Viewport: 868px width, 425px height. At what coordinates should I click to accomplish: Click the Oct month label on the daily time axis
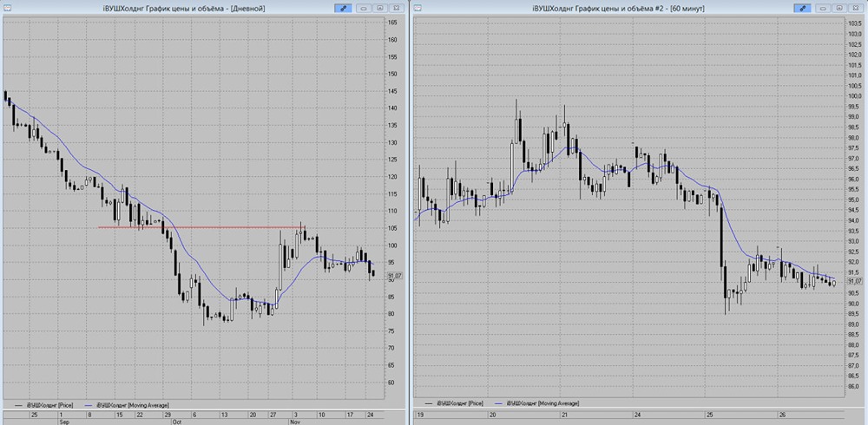pyautogui.click(x=176, y=422)
